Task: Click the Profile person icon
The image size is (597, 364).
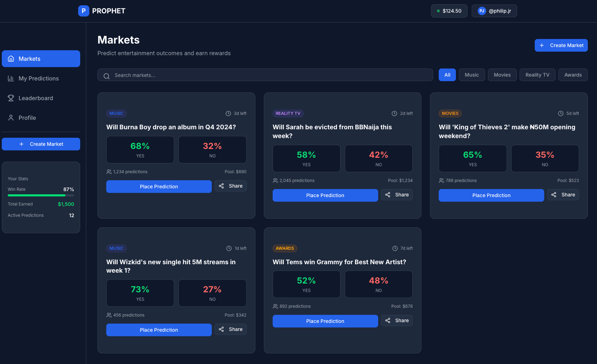Action: click(11, 118)
